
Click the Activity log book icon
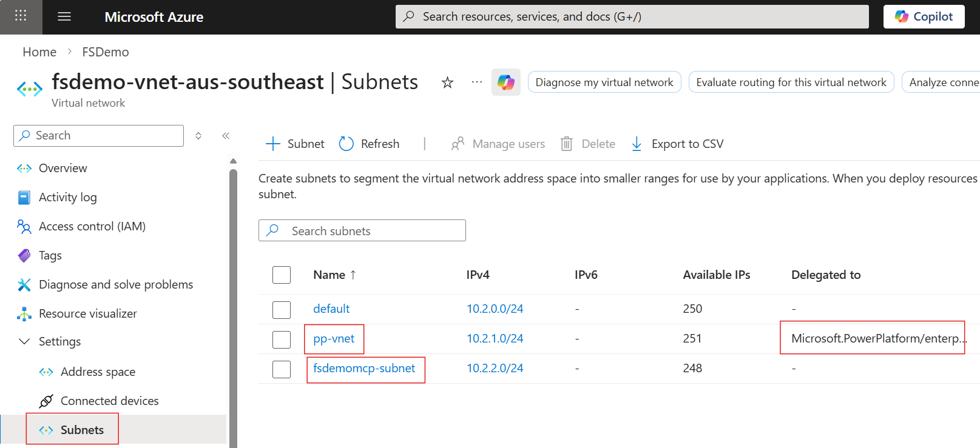click(24, 197)
